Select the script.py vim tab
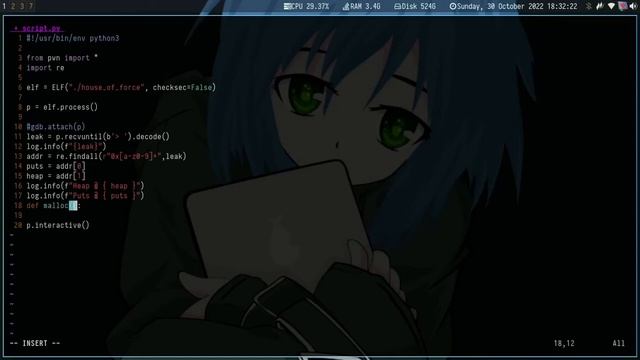Image resolution: width=640 pixels, height=360 pixels. pyautogui.click(x=37, y=29)
